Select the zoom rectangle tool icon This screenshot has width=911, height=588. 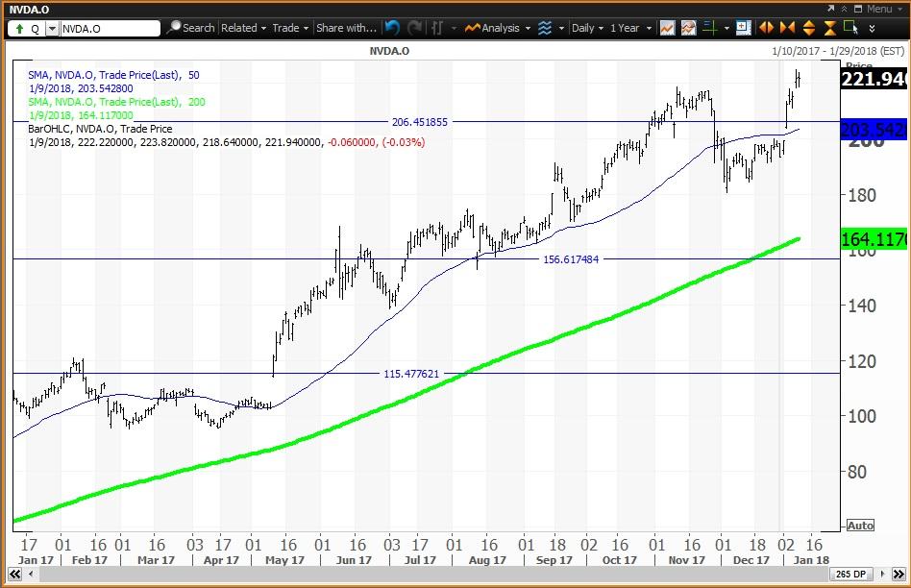click(x=850, y=27)
